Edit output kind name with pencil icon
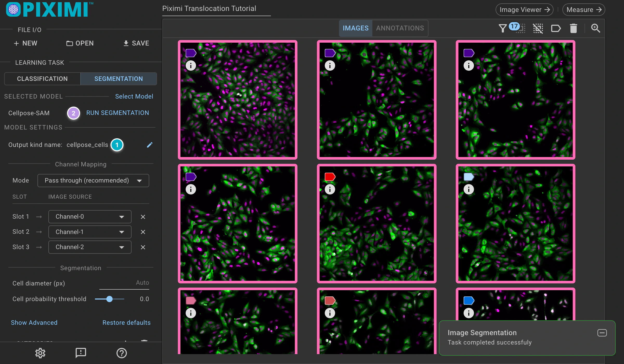Viewport: 624px width, 364px height. pos(149,145)
